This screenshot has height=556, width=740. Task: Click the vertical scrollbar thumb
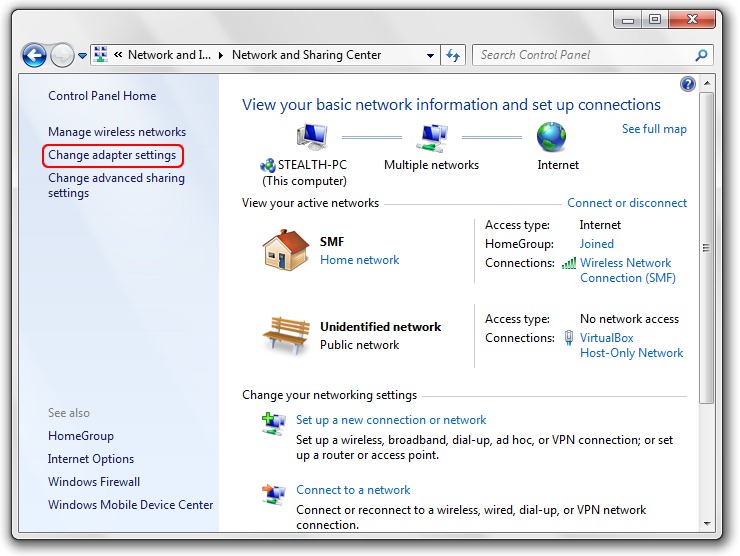coord(706,248)
